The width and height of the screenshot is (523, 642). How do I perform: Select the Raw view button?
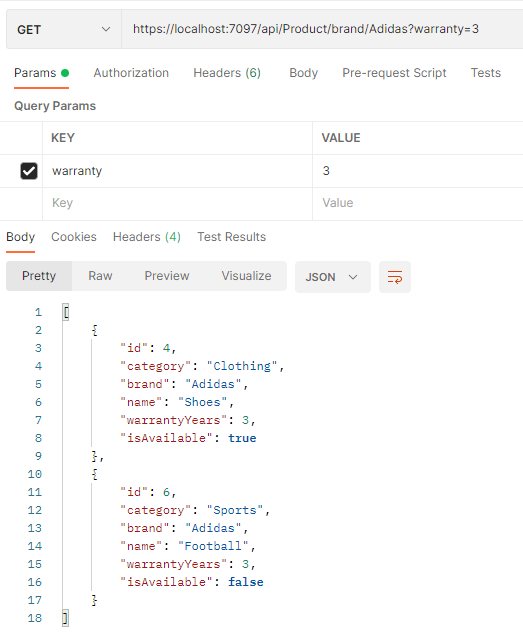click(x=100, y=276)
